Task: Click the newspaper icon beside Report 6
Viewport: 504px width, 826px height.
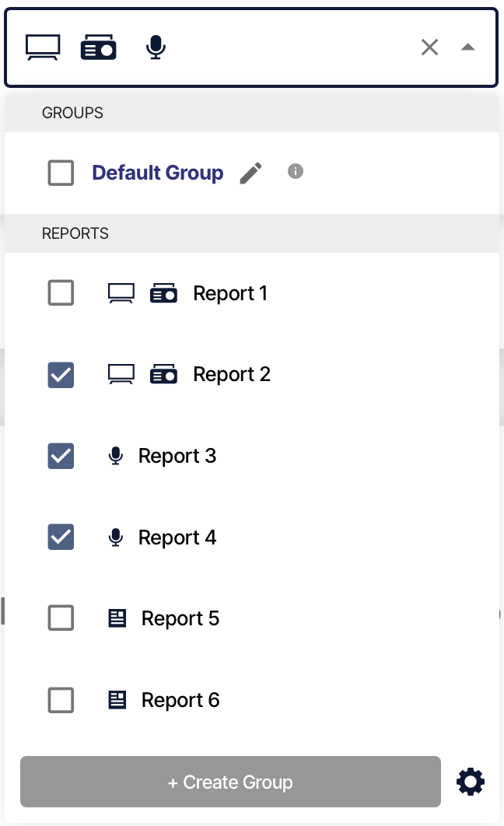Action: (117, 700)
